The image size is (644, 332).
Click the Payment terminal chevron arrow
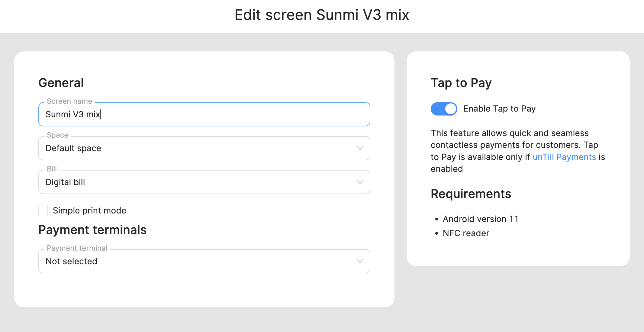pyautogui.click(x=360, y=261)
